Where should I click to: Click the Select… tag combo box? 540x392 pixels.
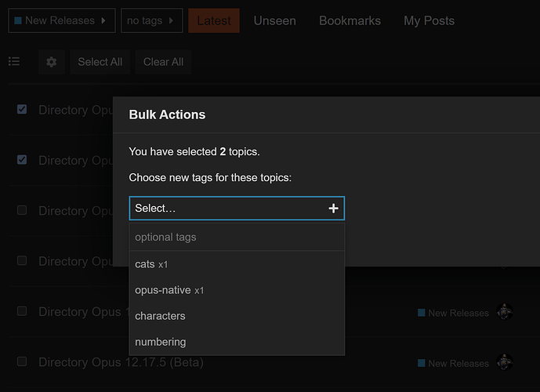point(237,208)
